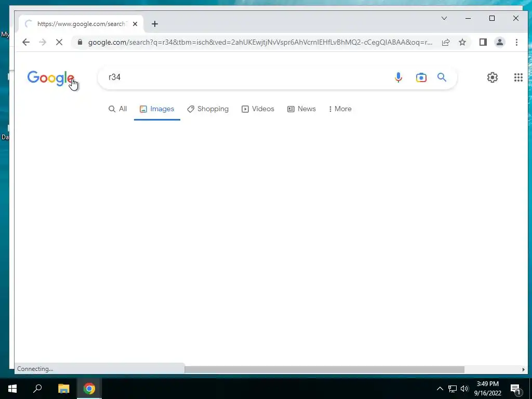Expand the More search options
Image resolution: width=532 pixels, height=399 pixels.
coord(340,109)
